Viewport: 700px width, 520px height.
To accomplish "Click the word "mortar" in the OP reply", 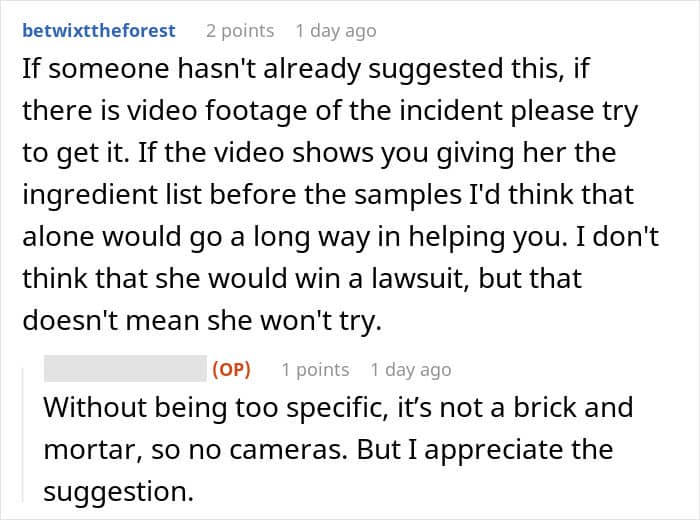I will [84, 450].
